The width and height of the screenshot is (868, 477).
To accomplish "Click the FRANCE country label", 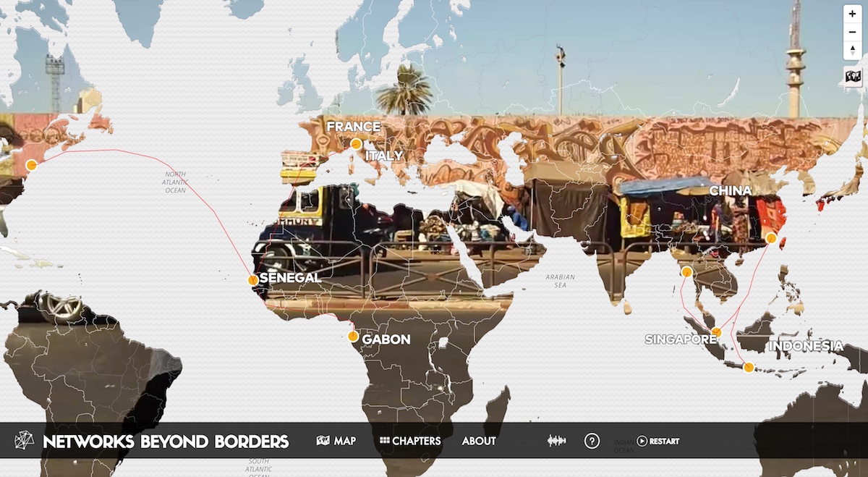I will [x=353, y=127].
